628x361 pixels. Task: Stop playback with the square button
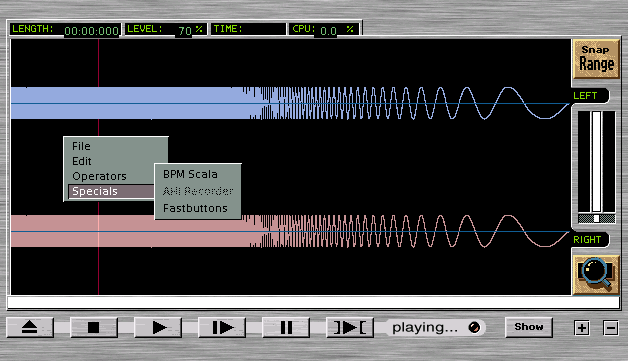[94, 327]
